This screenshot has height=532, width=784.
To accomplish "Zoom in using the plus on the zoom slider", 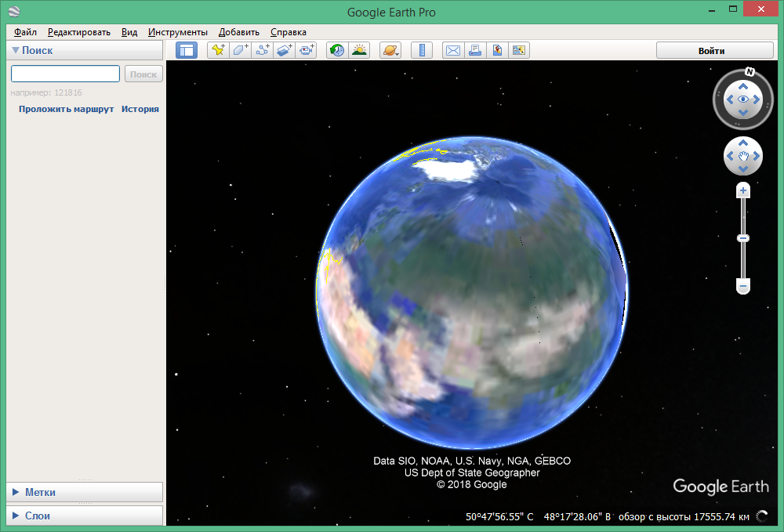I will click(742, 190).
